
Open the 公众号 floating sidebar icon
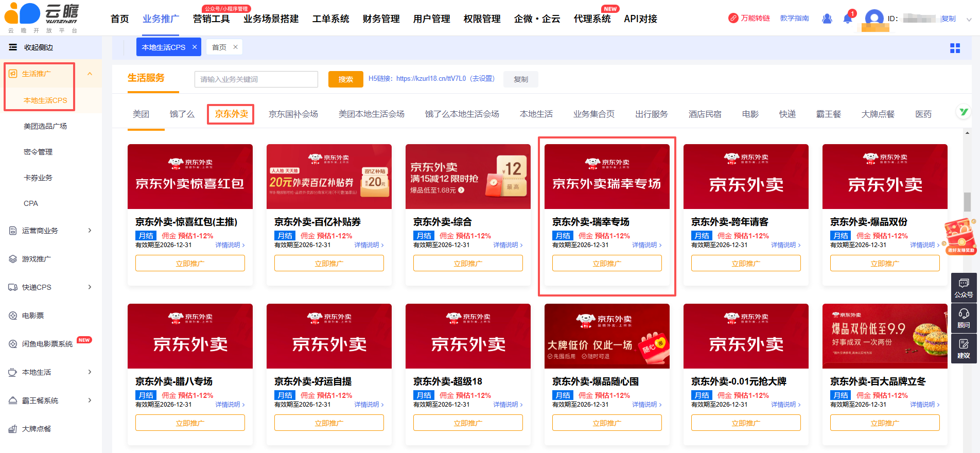click(964, 287)
